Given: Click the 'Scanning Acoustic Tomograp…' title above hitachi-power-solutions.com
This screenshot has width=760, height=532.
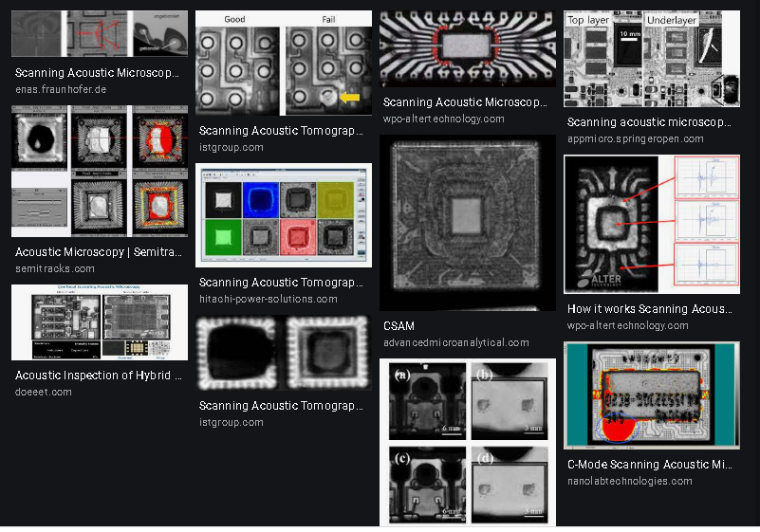Looking at the screenshot, I should click(x=281, y=283).
